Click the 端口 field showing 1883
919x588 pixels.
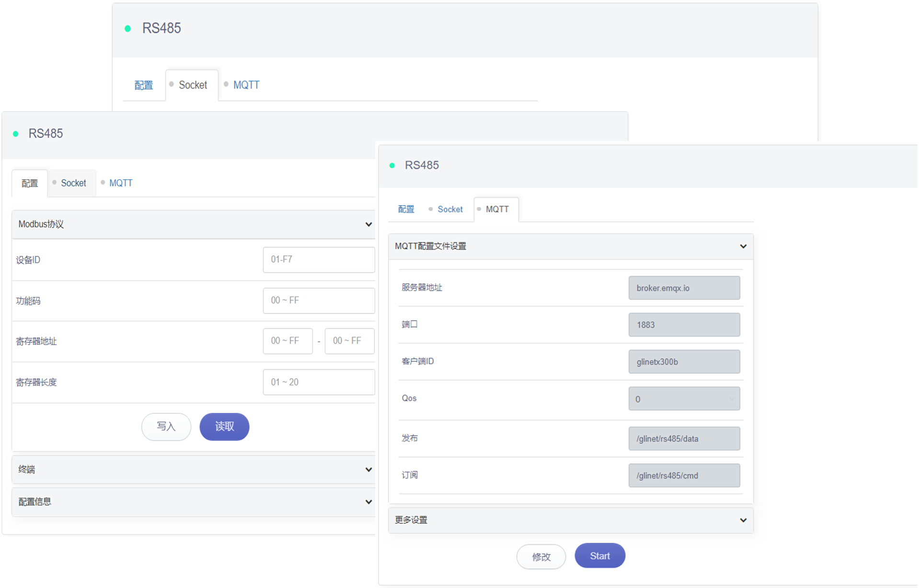684,325
